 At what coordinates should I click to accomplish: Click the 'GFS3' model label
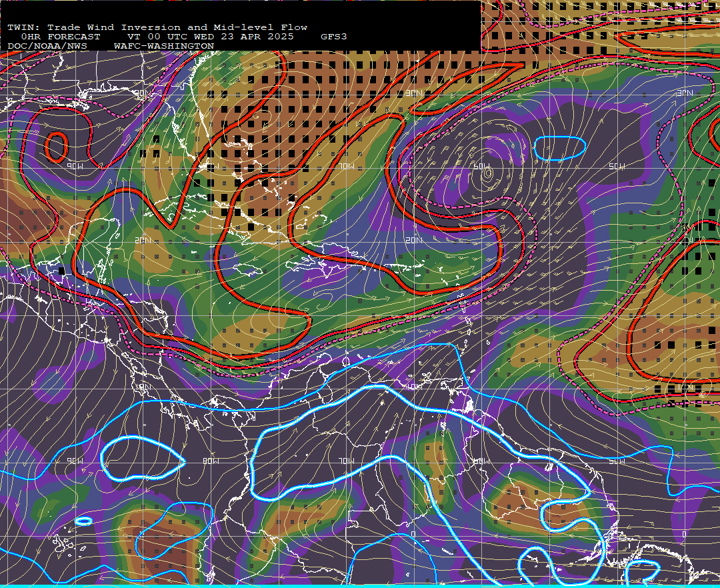click(334, 37)
